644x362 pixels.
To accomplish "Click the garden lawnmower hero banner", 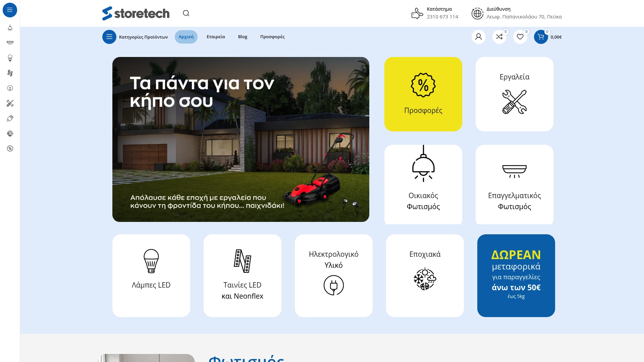I will [x=241, y=139].
